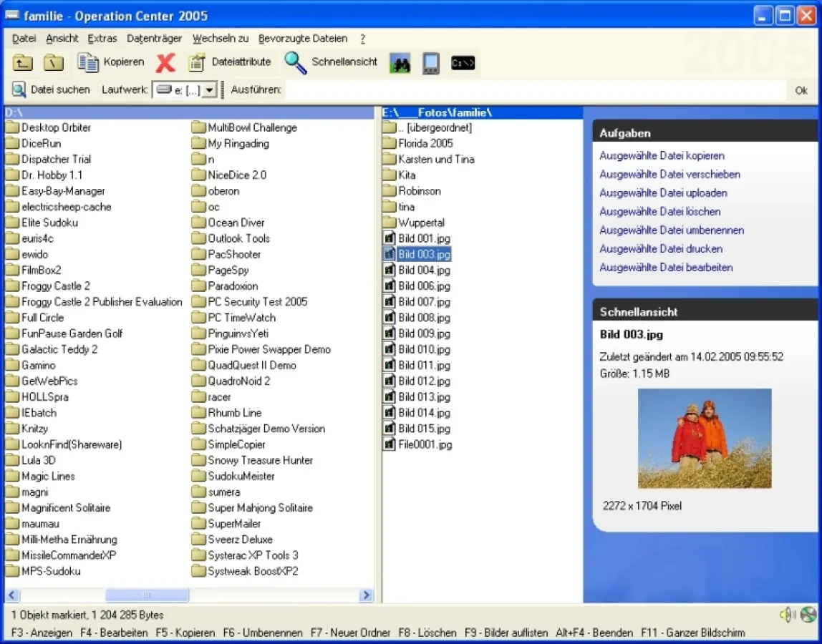The height and width of the screenshot is (644, 822).
Task: Click the parent folder up icon
Action: (x=23, y=63)
